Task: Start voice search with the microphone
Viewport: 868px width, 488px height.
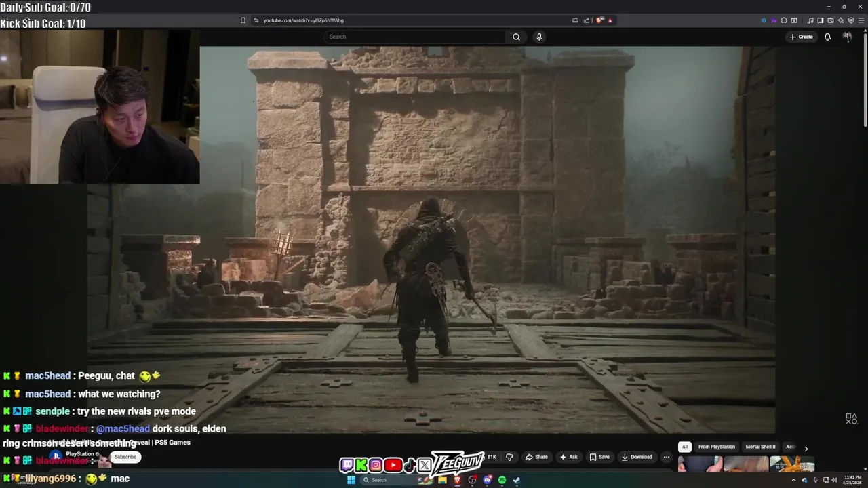Action: pos(539,37)
